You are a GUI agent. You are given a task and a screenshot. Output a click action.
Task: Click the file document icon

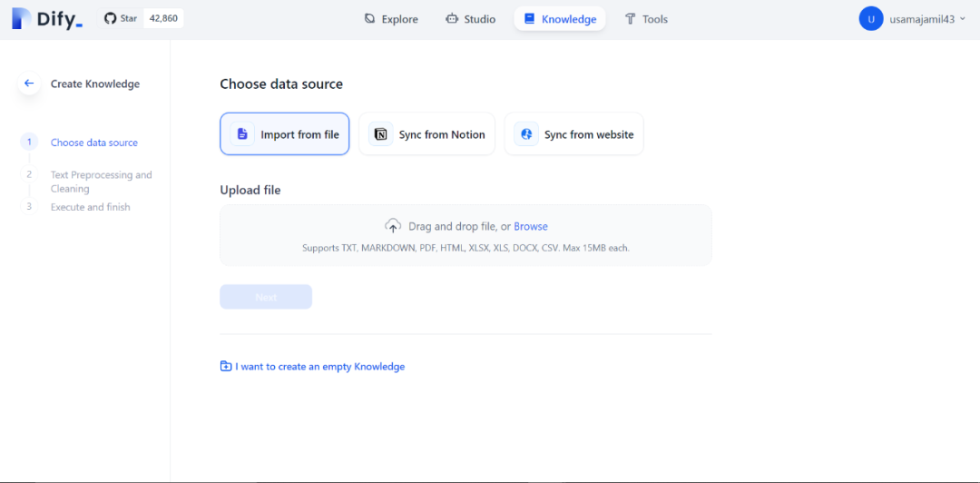(242, 134)
